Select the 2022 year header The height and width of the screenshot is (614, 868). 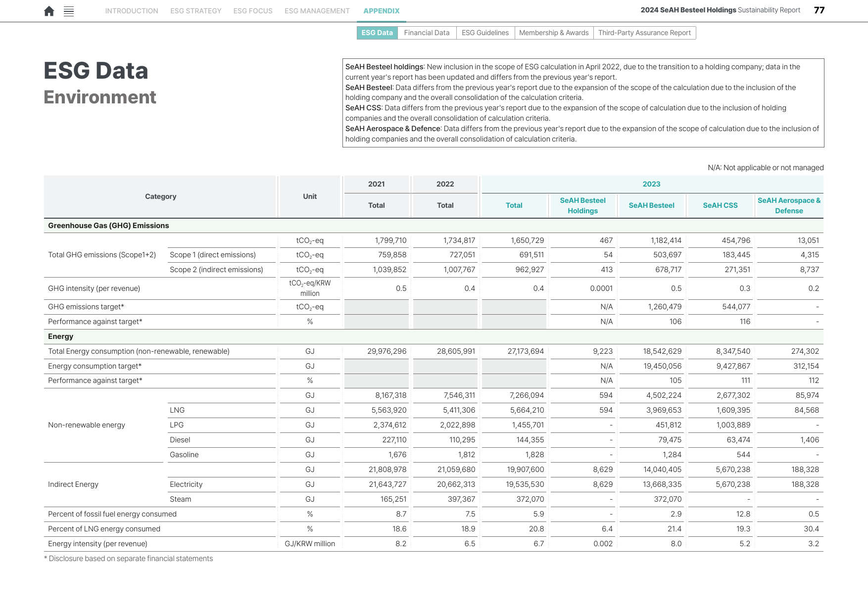click(445, 184)
